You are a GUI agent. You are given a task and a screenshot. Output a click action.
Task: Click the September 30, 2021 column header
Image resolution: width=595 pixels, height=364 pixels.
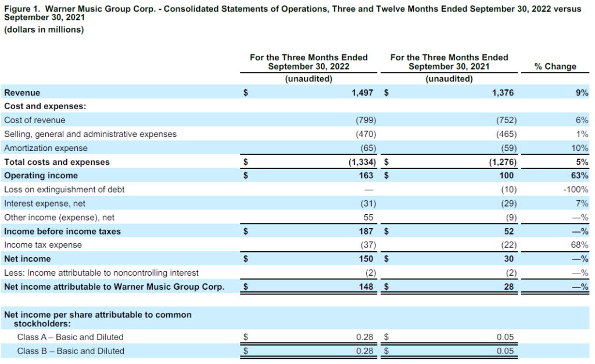(x=449, y=62)
